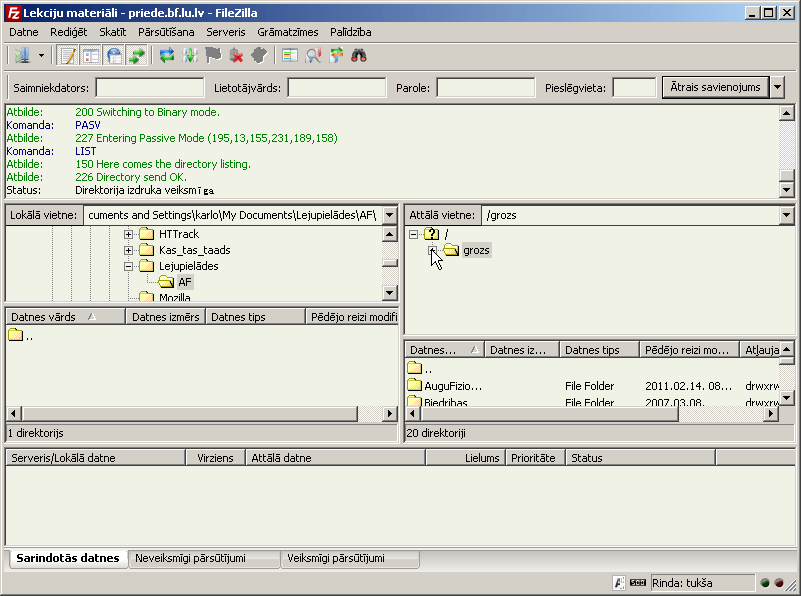This screenshot has width=801, height=596.
Task: Select the AF folder in local tree
Action: 184,282
